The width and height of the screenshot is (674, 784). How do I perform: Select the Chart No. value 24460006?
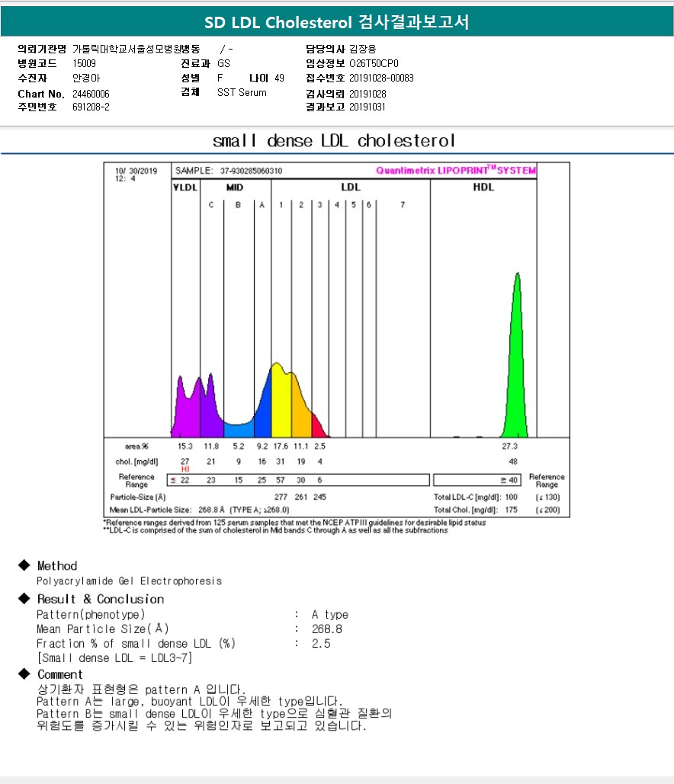coord(91,94)
